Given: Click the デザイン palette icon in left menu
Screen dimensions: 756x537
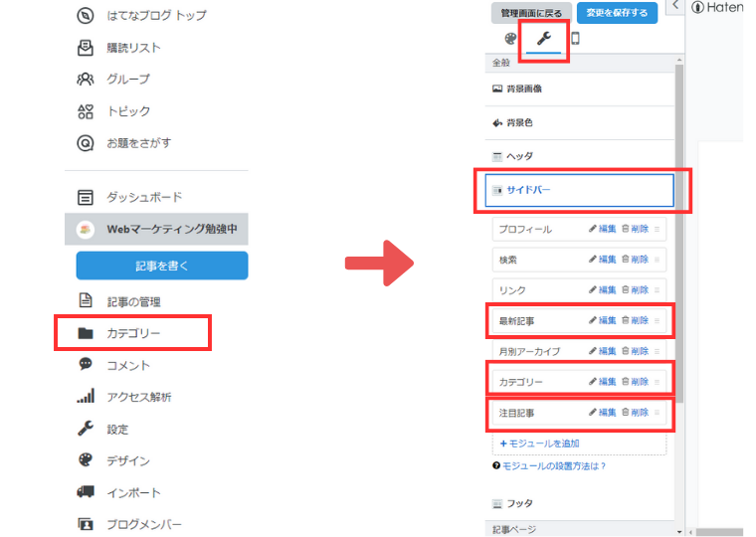Looking at the screenshot, I should pos(86,459).
